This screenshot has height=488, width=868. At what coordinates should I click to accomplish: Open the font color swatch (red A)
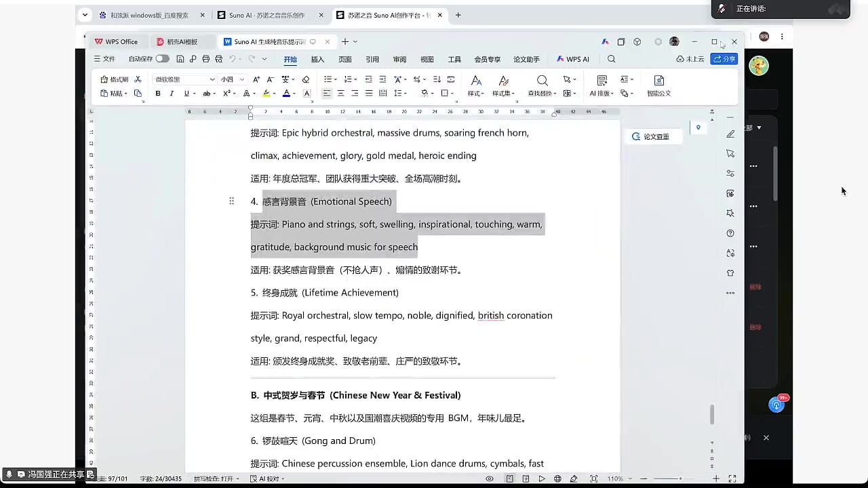pos(286,94)
